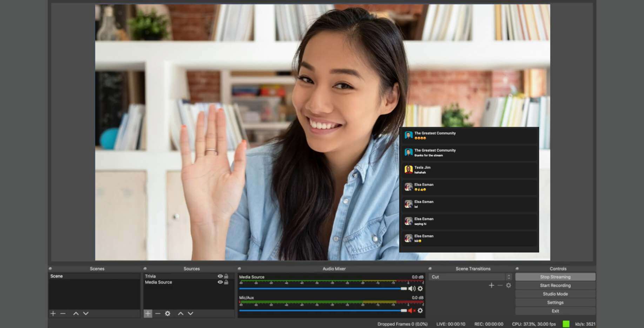Image resolution: width=644 pixels, height=328 pixels.
Task: Open Media Source audio settings gear
Action: 420,288
